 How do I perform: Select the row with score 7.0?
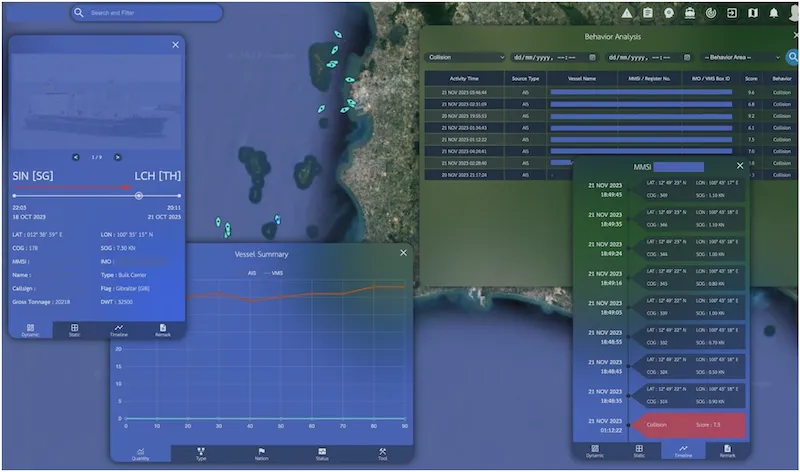coord(609,151)
